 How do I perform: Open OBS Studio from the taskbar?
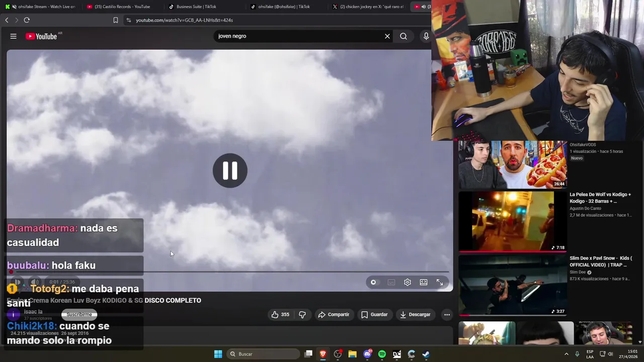point(338,354)
